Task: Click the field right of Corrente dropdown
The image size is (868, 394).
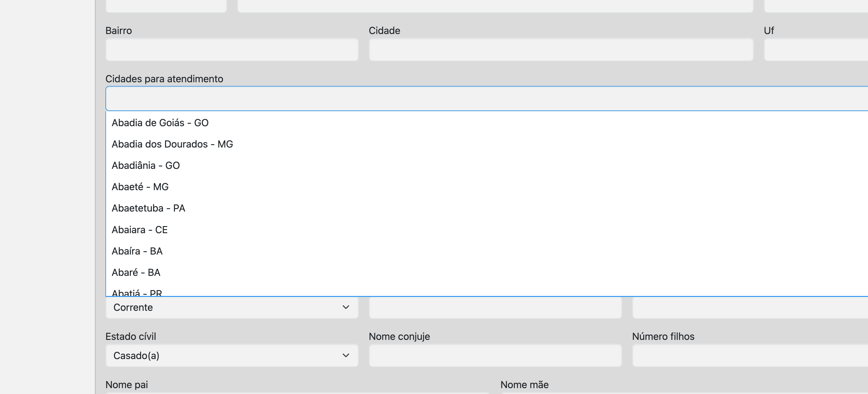Action: pos(495,307)
